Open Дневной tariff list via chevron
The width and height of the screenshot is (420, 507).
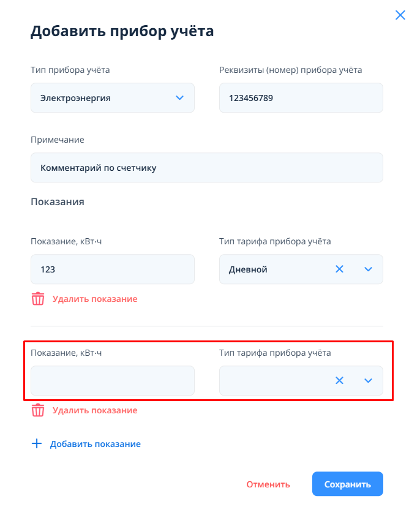coord(368,269)
